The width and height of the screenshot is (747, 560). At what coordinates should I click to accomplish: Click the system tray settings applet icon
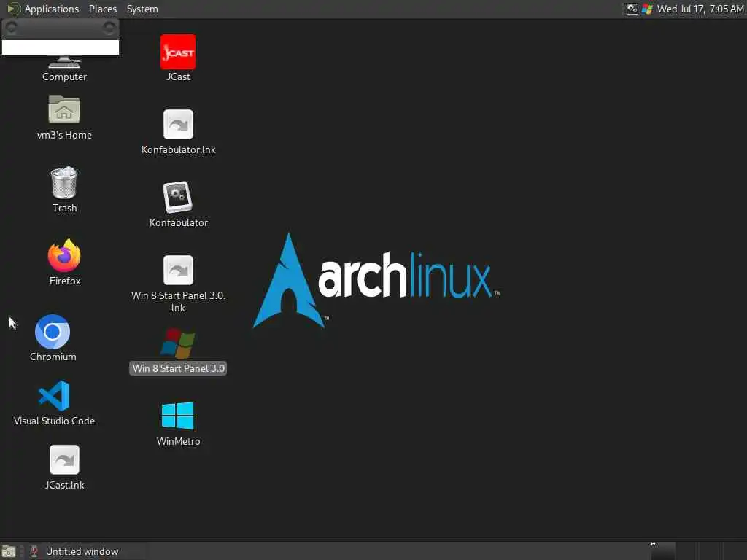632,9
